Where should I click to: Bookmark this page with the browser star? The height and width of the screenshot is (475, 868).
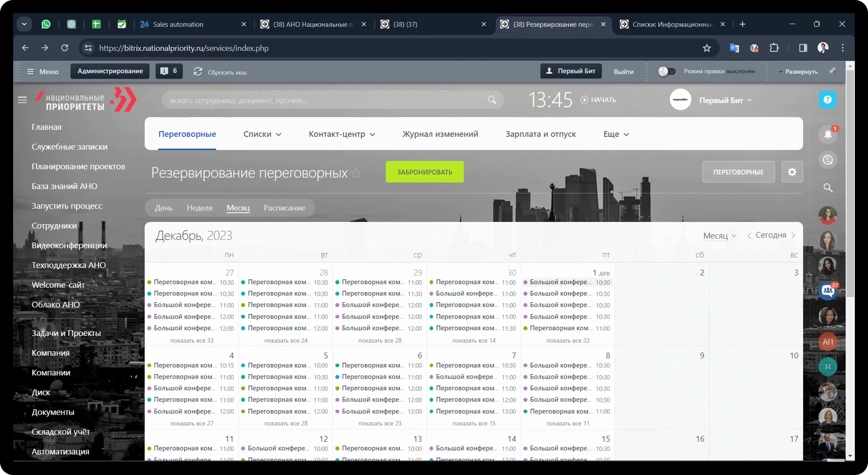(x=707, y=48)
